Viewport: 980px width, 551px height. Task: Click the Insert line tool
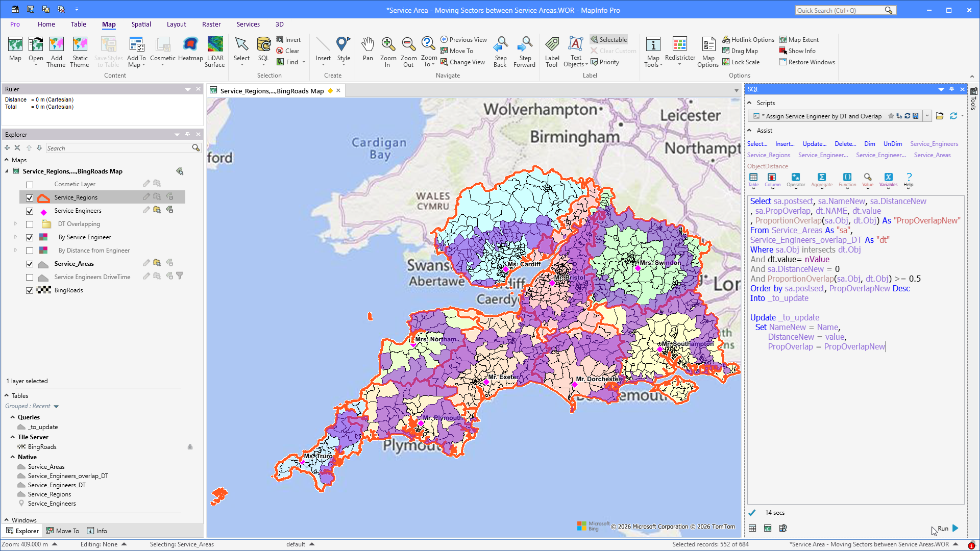[323, 49]
